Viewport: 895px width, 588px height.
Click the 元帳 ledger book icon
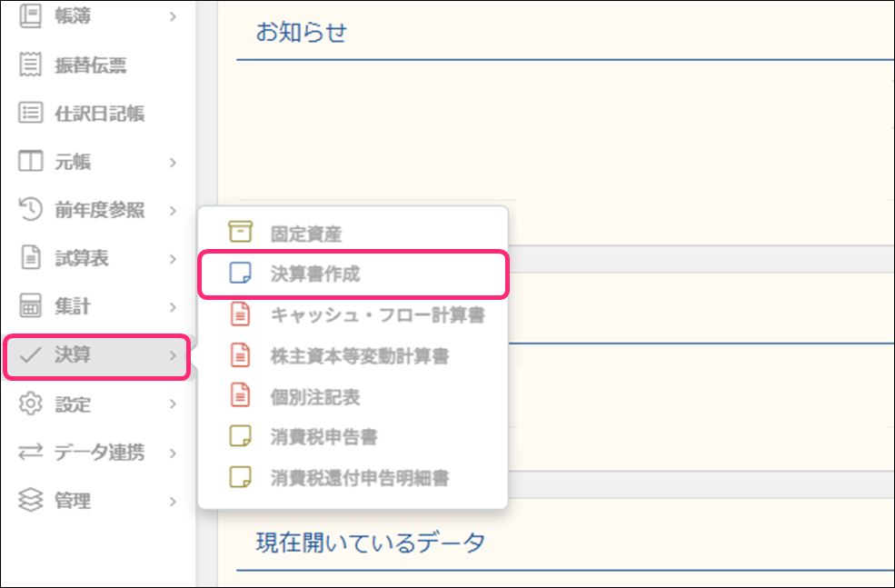click(x=31, y=163)
